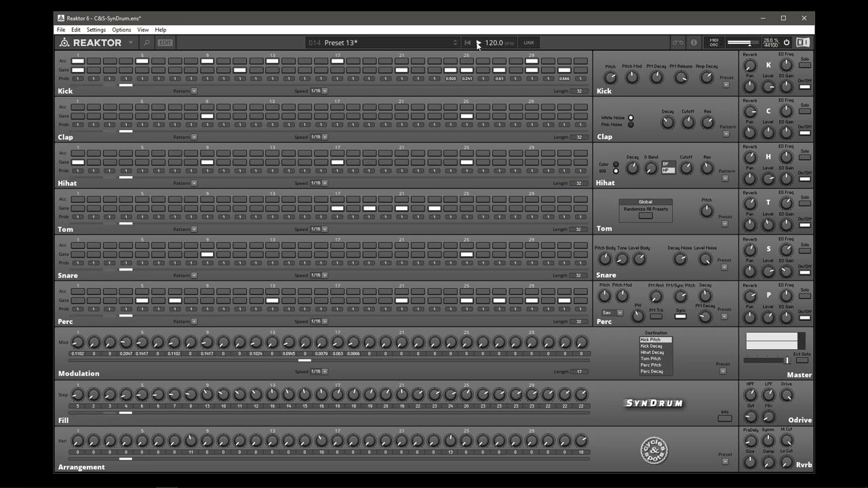Open the Help menu
Viewport: 868px width, 488px height.
tap(161, 30)
